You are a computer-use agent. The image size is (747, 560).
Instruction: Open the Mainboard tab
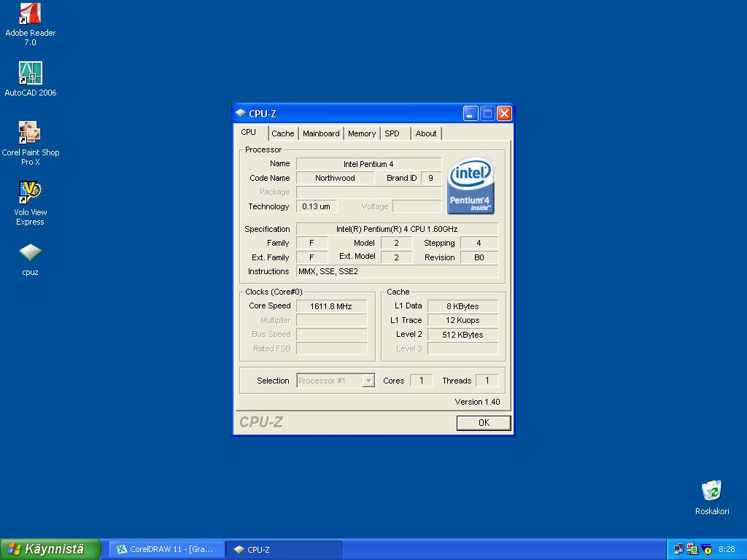[321, 134]
